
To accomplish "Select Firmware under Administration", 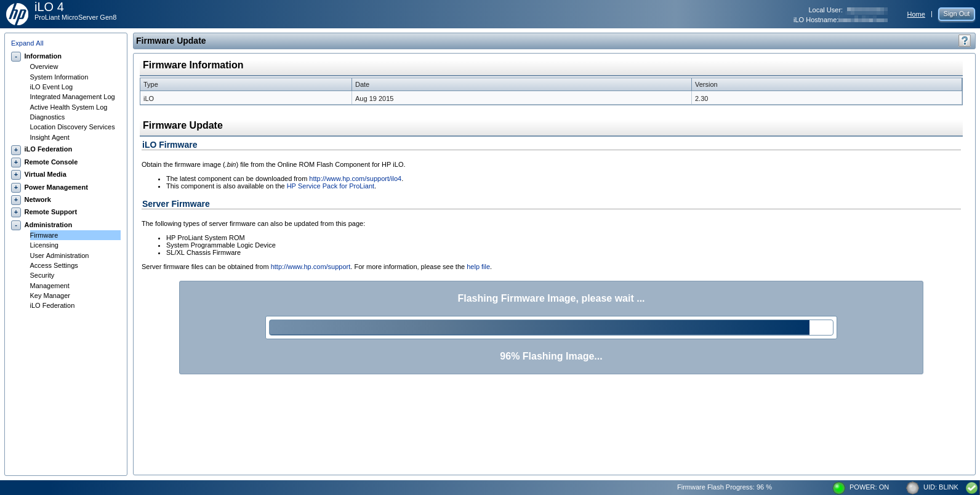I will (x=75, y=235).
